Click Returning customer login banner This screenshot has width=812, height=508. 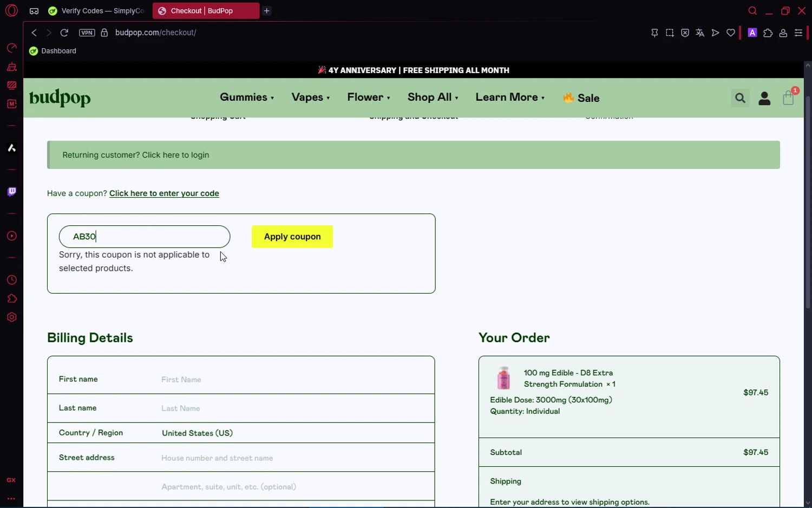[x=414, y=155]
